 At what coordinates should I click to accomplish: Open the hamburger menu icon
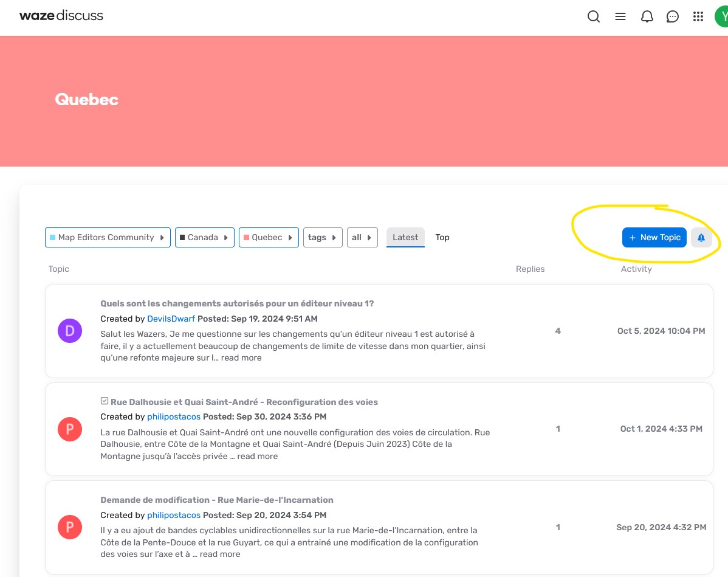(x=620, y=16)
